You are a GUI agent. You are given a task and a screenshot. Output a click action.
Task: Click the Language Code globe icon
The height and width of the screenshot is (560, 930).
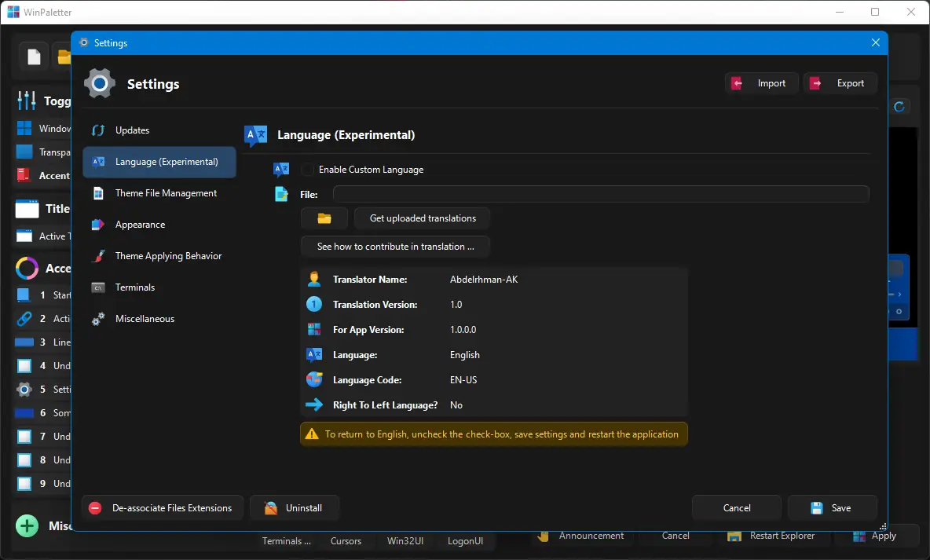pyautogui.click(x=314, y=379)
